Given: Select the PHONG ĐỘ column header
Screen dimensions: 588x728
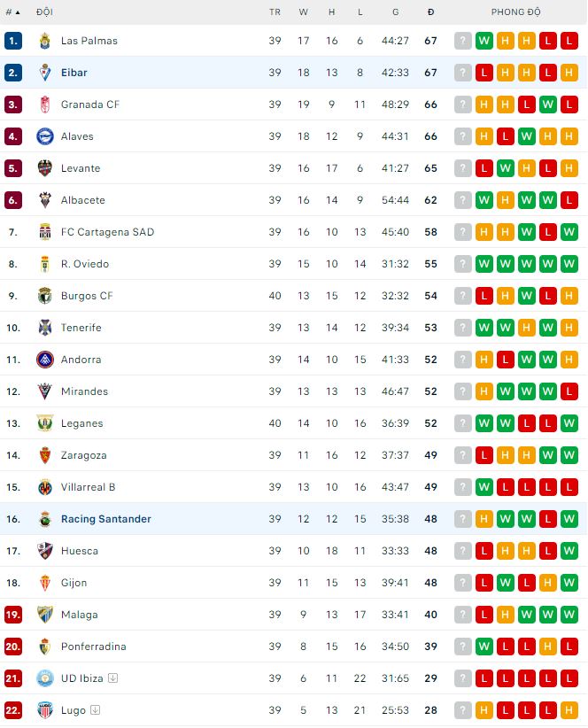Looking at the screenshot, I should coord(515,12).
